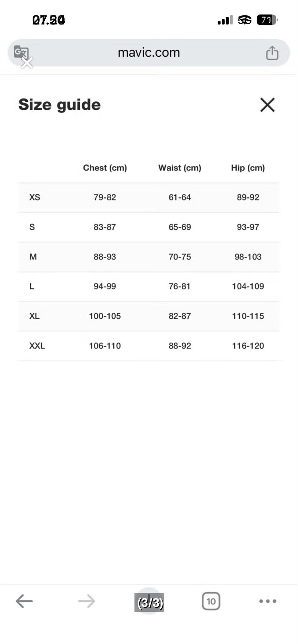Tap the small white X overlay icon
Screen dimensions: 298x644
(x=27, y=63)
